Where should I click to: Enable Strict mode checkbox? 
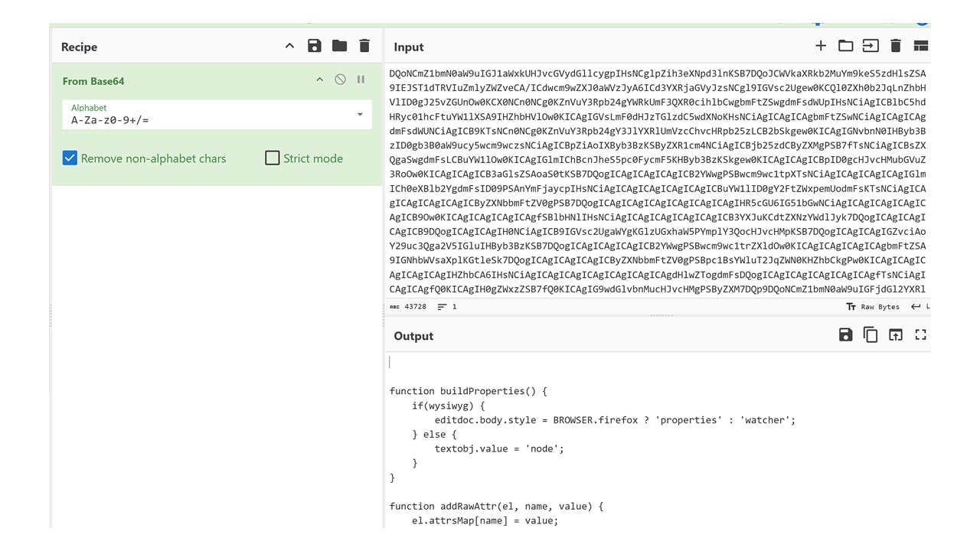point(272,158)
